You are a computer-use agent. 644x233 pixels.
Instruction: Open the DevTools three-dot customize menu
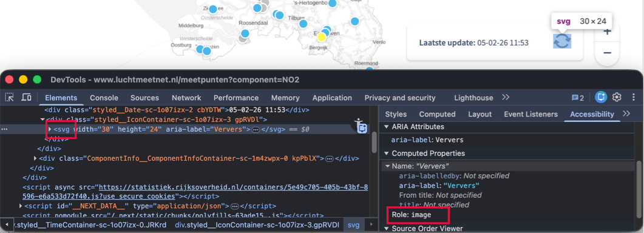pyautogui.click(x=634, y=98)
